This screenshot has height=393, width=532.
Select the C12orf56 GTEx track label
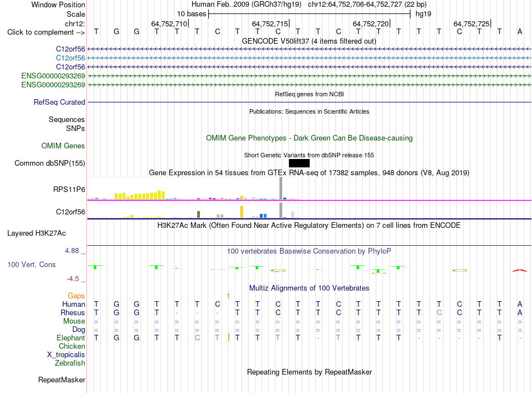point(70,212)
